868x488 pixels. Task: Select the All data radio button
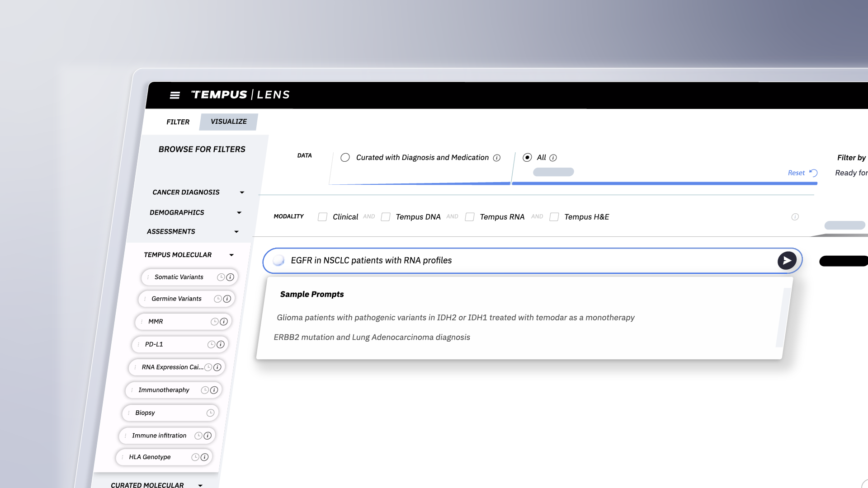[x=527, y=157]
